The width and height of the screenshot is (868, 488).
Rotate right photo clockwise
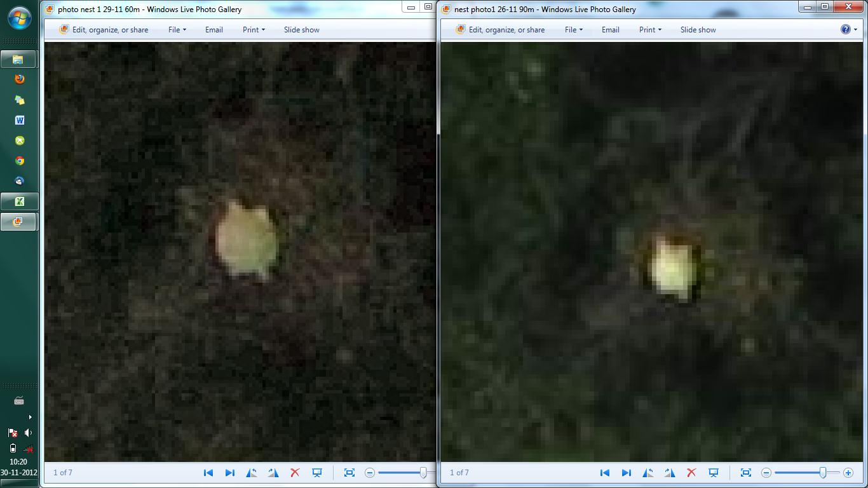pyautogui.click(x=670, y=473)
